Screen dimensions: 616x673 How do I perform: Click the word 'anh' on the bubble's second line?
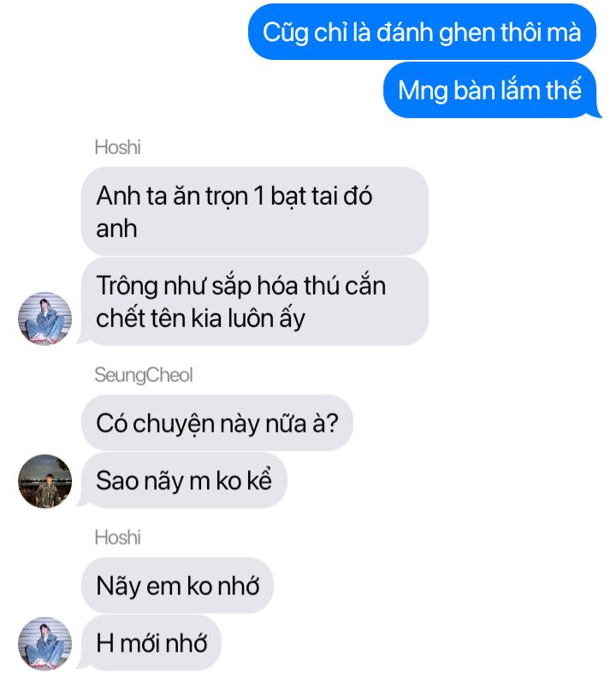[x=116, y=229]
